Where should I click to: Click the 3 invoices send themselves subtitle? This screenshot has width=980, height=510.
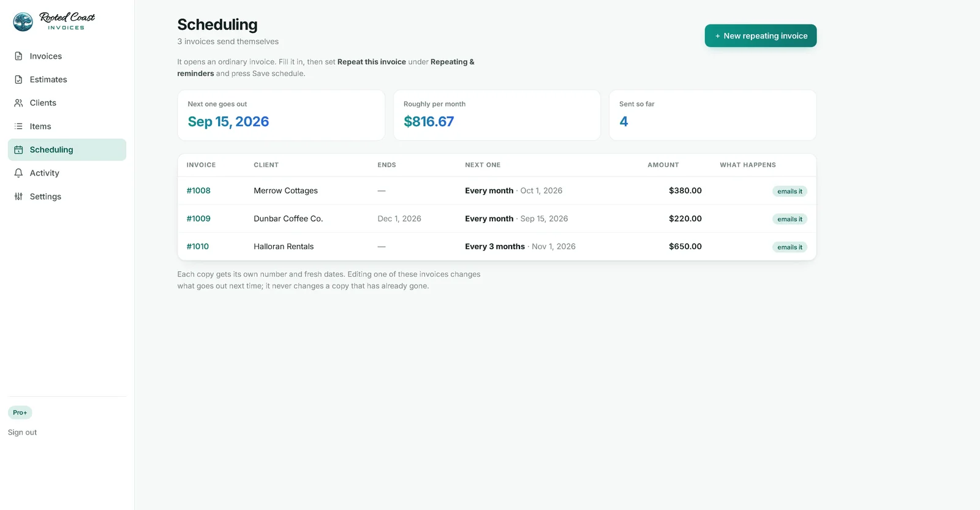[228, 42]
